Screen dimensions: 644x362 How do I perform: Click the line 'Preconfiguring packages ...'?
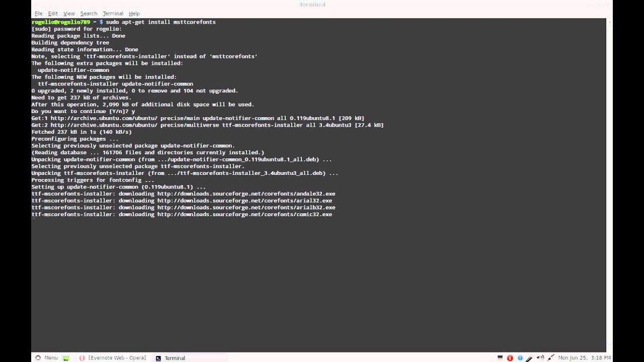(x=75, y=139)
